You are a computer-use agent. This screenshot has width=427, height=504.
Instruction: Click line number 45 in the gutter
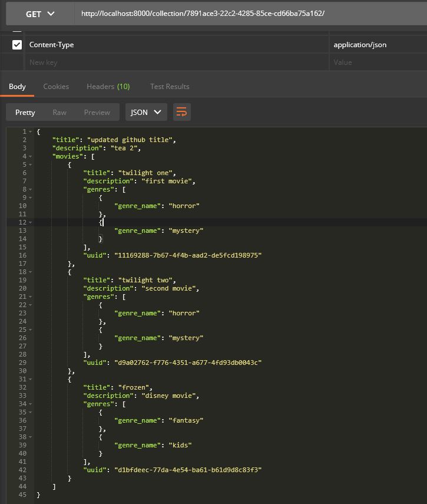point(22,495)
